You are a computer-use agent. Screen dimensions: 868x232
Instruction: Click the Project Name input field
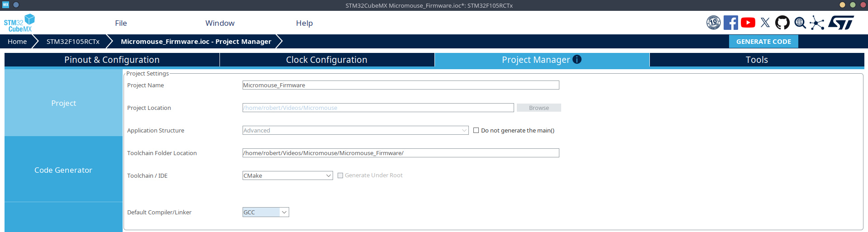pyautogui.click(x=401, y=85)
